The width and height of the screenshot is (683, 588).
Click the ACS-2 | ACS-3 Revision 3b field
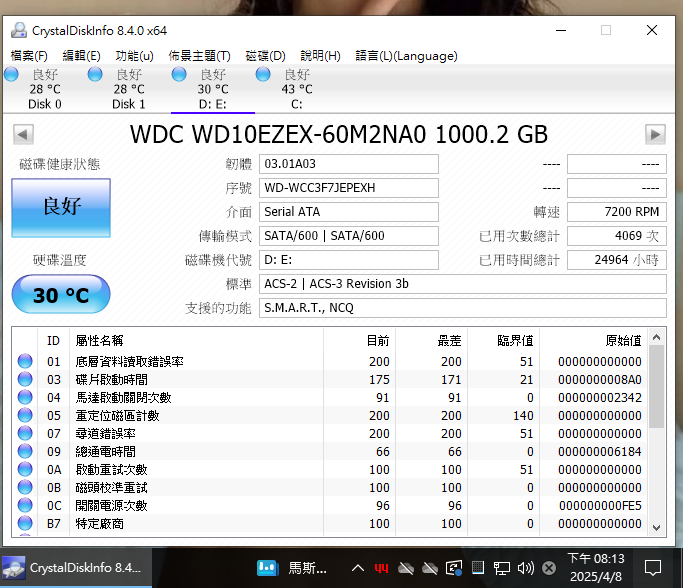click(463, 284)
